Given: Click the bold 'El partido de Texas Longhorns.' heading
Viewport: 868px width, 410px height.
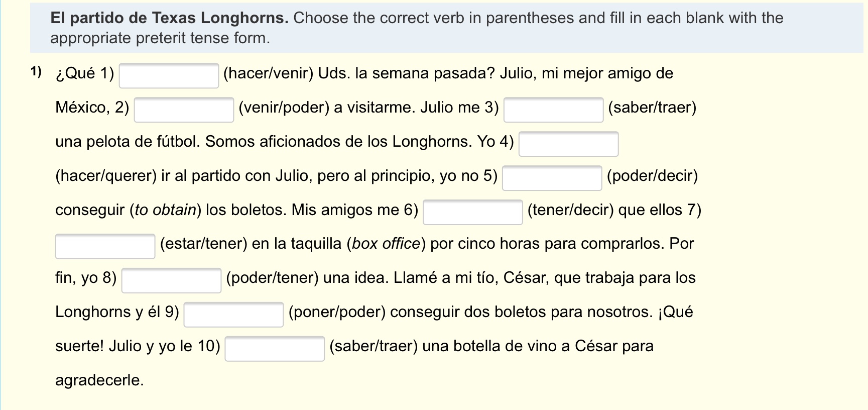Looking at the screenshot, I should [x=169, y=18].
